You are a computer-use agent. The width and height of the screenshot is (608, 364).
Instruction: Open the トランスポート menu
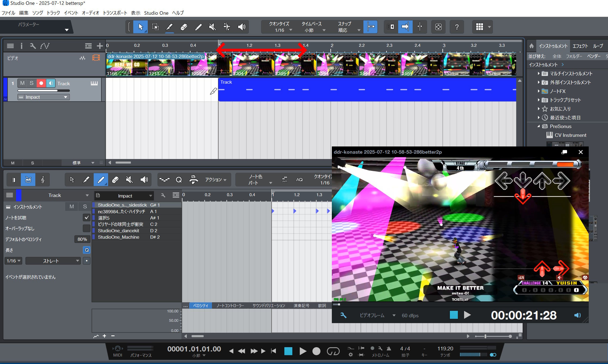(115, 13)
